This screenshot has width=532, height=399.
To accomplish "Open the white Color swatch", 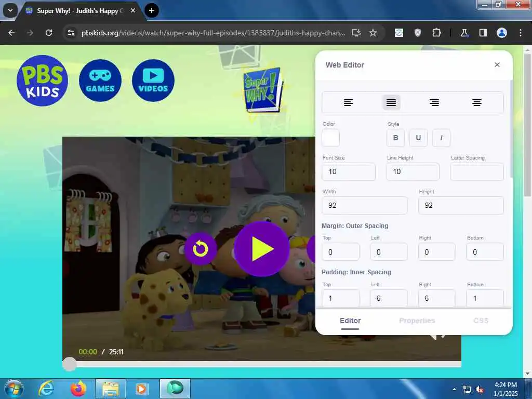I will tap(331, 138).
